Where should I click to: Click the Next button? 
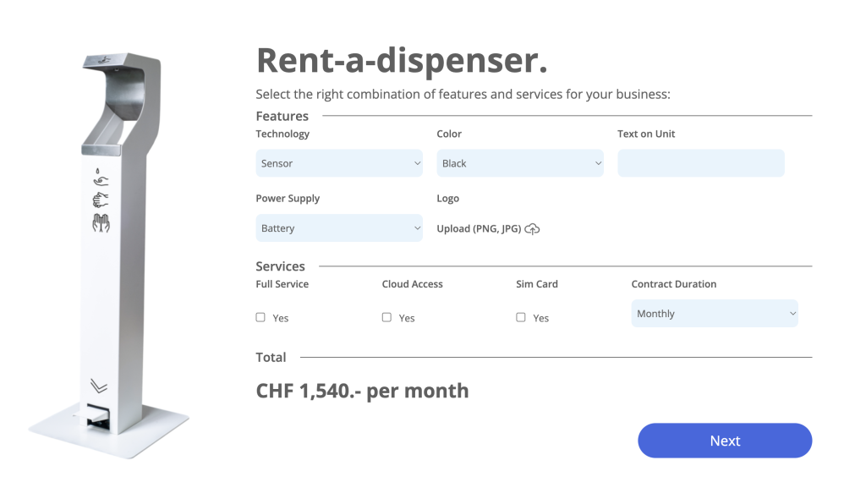(725, 441)
